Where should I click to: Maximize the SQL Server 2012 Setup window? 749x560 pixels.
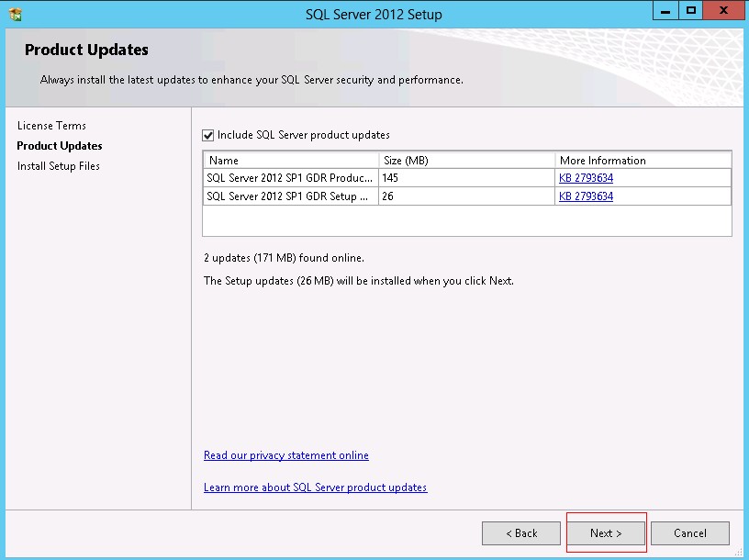click(690, 10)
